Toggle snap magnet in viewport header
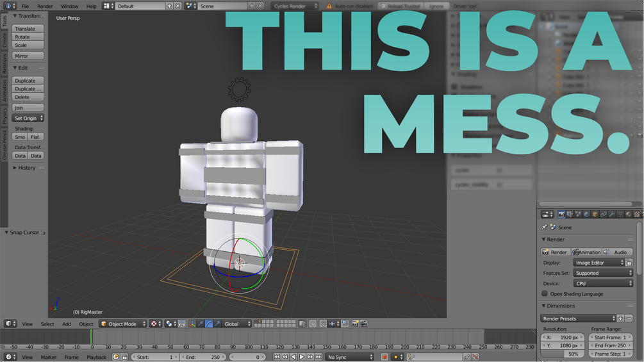Screen dimensions: 644x362 323,324
